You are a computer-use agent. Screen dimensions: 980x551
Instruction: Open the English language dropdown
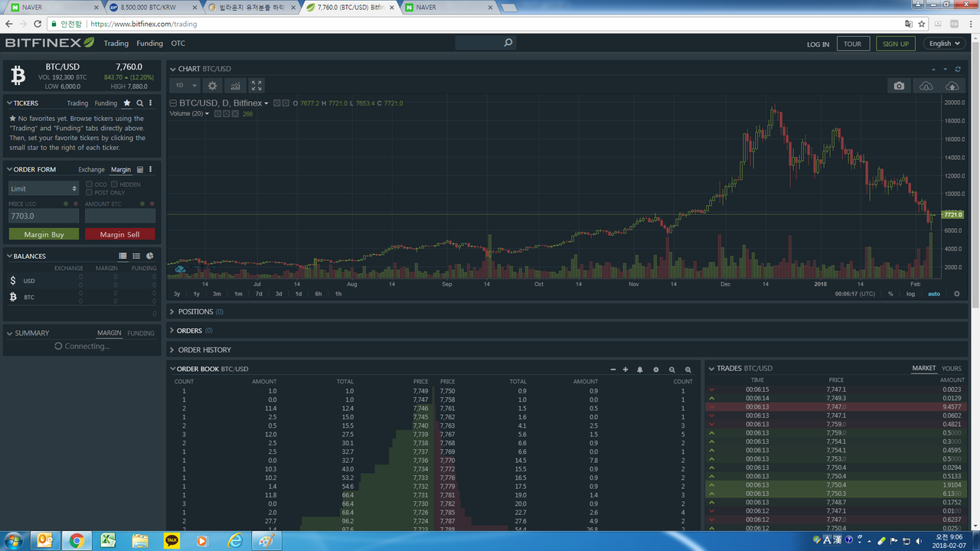tap(945, 44)
